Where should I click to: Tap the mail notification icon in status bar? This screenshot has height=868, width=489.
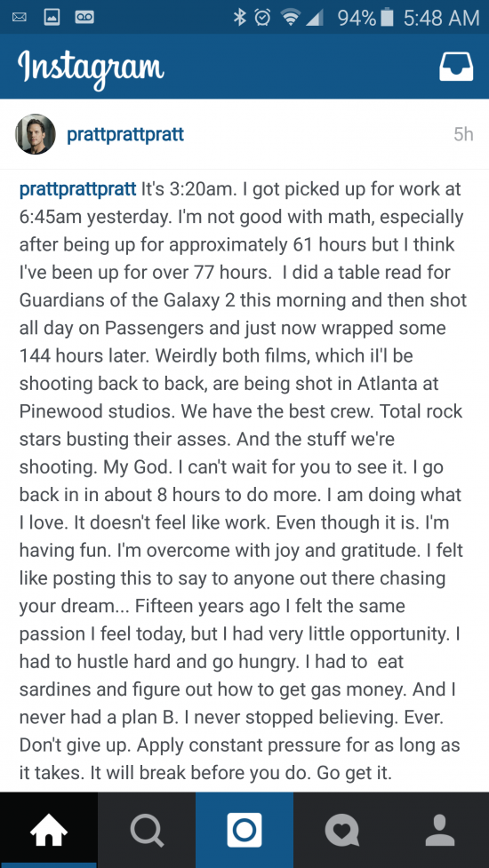[19, 18]
